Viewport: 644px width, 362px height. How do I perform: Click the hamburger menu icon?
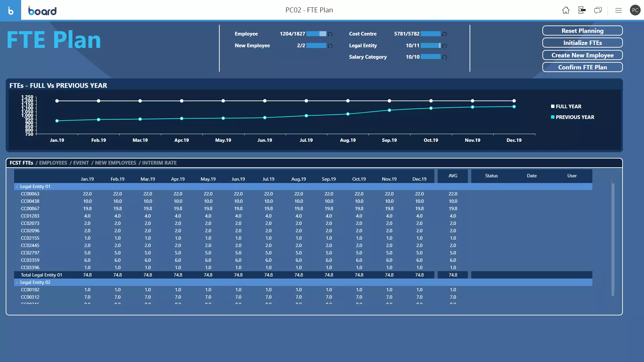pyautogui.click(x=619, y=10)
